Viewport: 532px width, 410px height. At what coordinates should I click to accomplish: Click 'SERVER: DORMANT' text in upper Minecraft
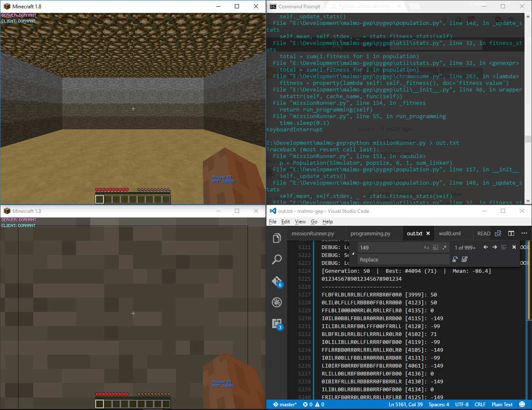[x=19, y=15]
